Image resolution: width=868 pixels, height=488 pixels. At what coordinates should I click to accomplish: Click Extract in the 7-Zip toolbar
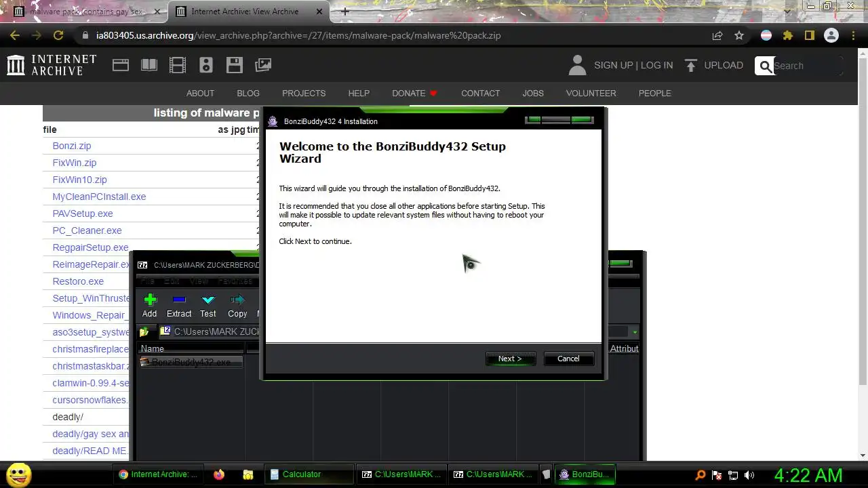[179, 306]
